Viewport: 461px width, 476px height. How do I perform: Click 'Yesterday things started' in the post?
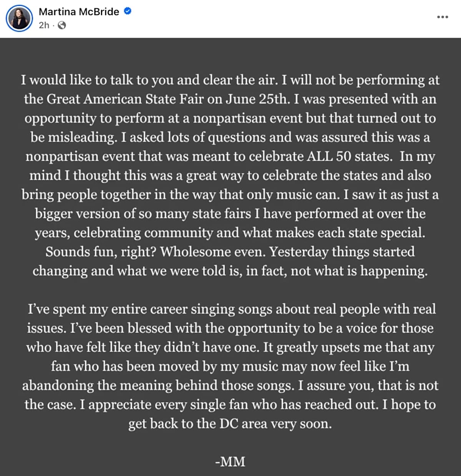point(342,252)
